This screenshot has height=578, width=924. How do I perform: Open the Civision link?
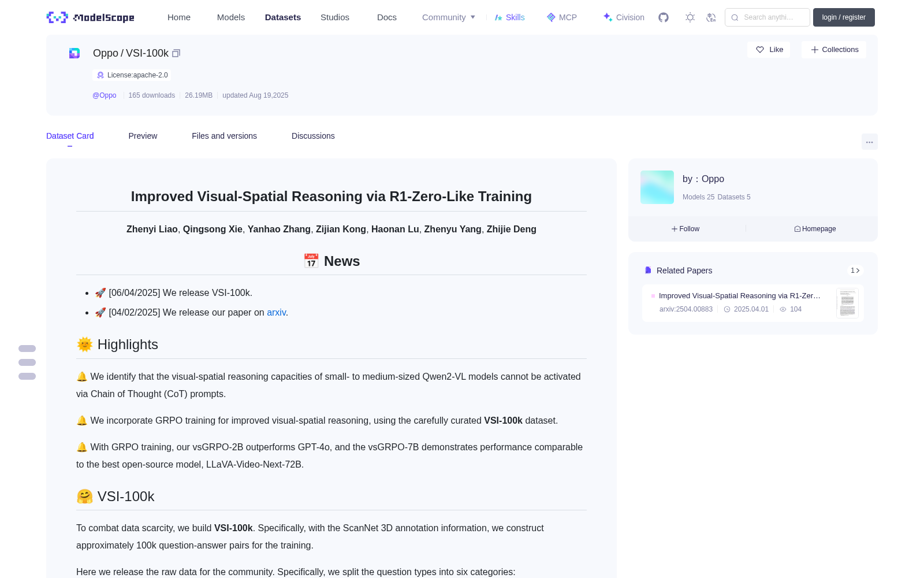pyautogui.click(x=624, y=17)
